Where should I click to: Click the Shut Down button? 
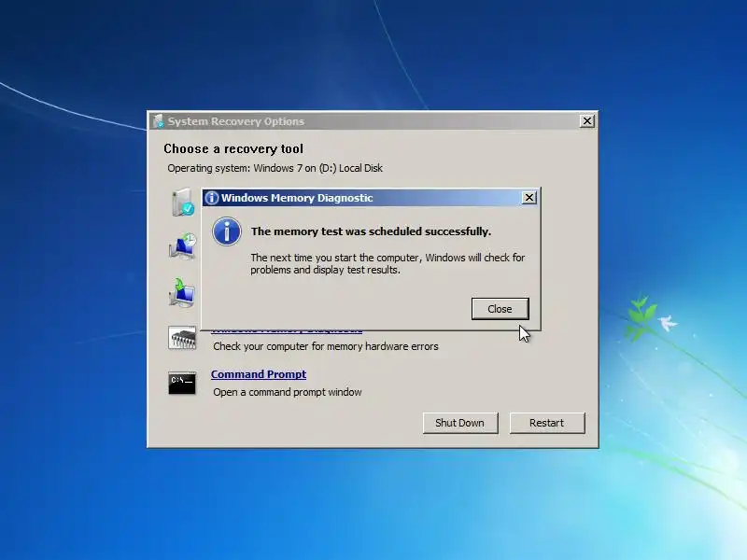point(459,423)
